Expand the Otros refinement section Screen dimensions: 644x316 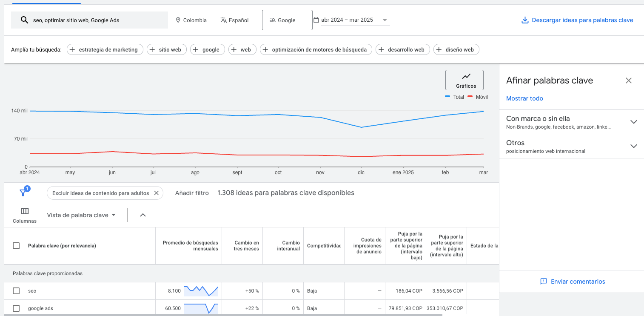pyautogui.click(x=633, y=146)
